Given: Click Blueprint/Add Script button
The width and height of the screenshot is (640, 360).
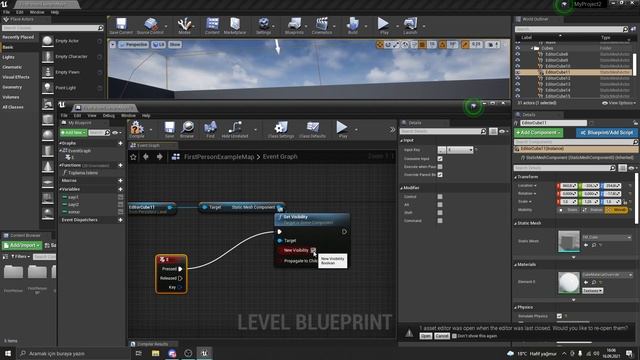Looking at the screenshot, I should tap(607, 133).
